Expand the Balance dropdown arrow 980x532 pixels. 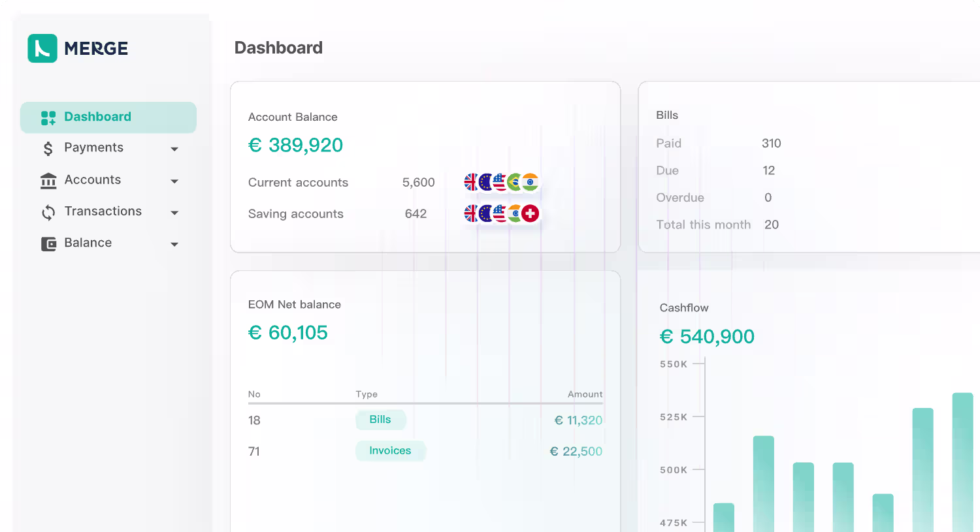pyautogui.click(x=174, y=245)
